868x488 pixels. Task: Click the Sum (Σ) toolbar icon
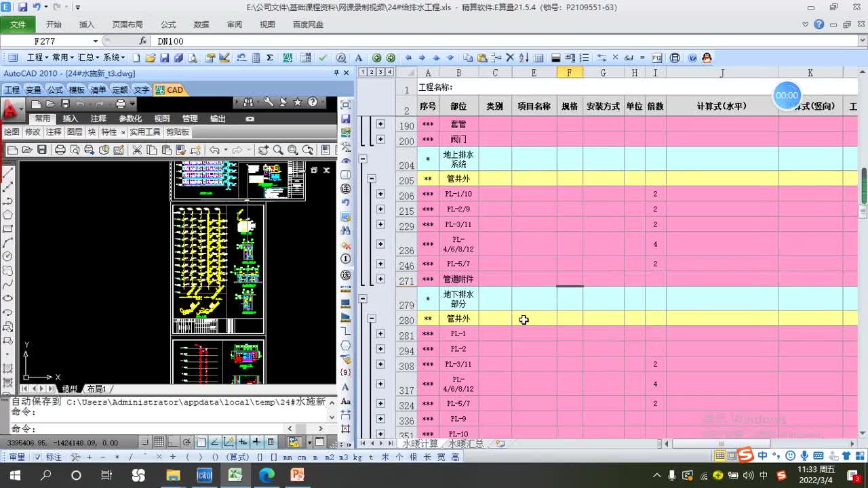[269, 58]
